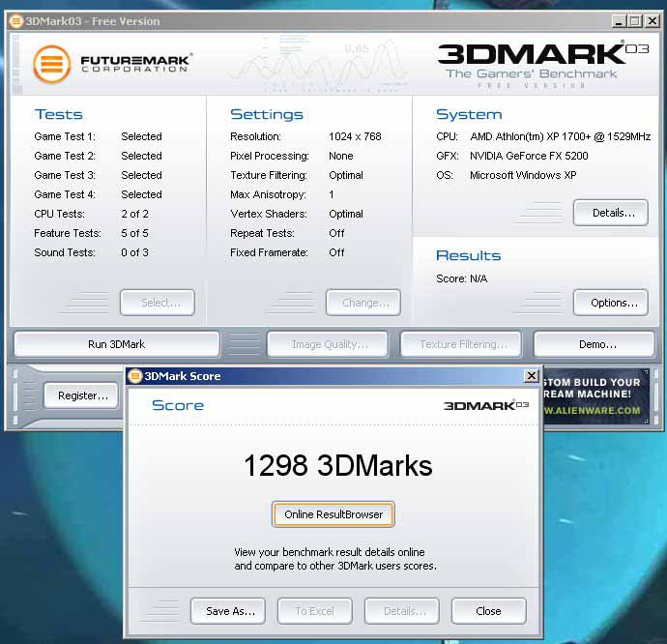Click the Resolution value '1024 x 768'
Image resolution: width=667 pixels, height=644 pixels.
click(355, 136)
